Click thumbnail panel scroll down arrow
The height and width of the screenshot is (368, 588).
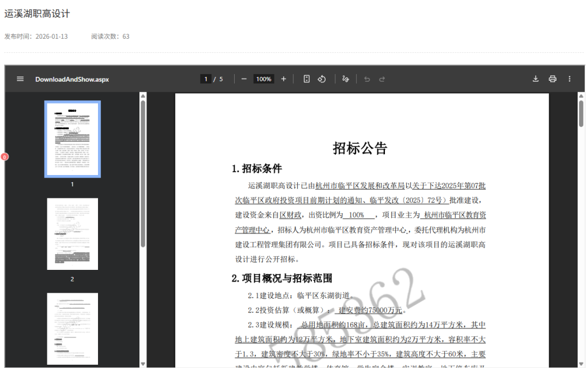point(143,364)
